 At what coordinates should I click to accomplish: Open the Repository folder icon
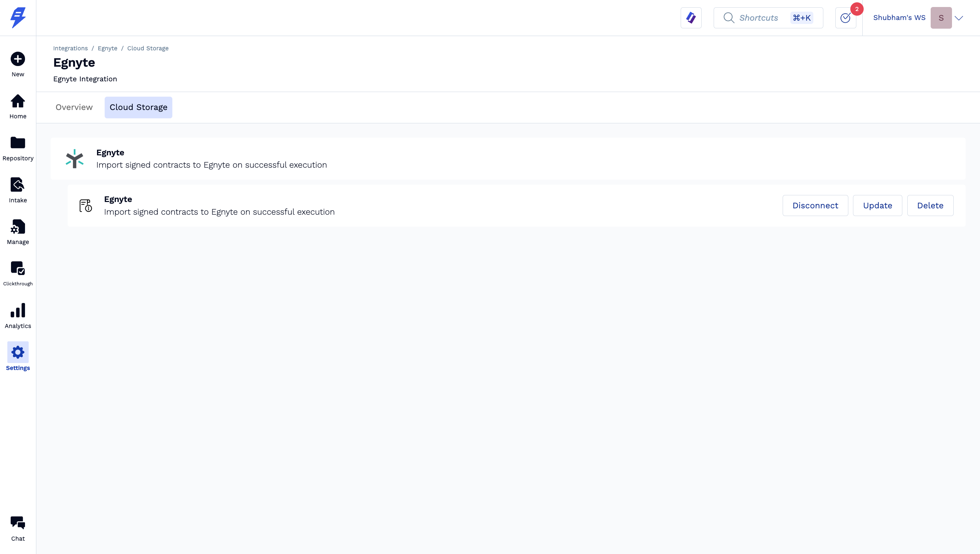coord(18,143)
